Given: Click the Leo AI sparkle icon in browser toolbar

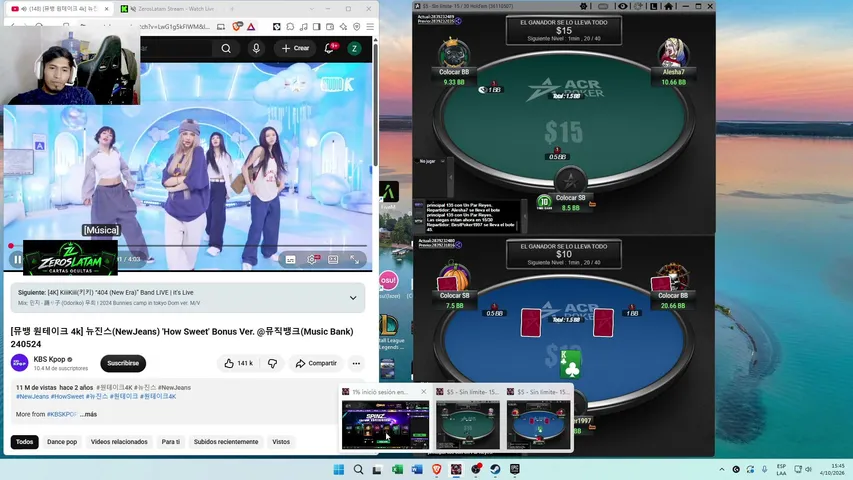Looking at the screenshot, I should pos(343,27).
